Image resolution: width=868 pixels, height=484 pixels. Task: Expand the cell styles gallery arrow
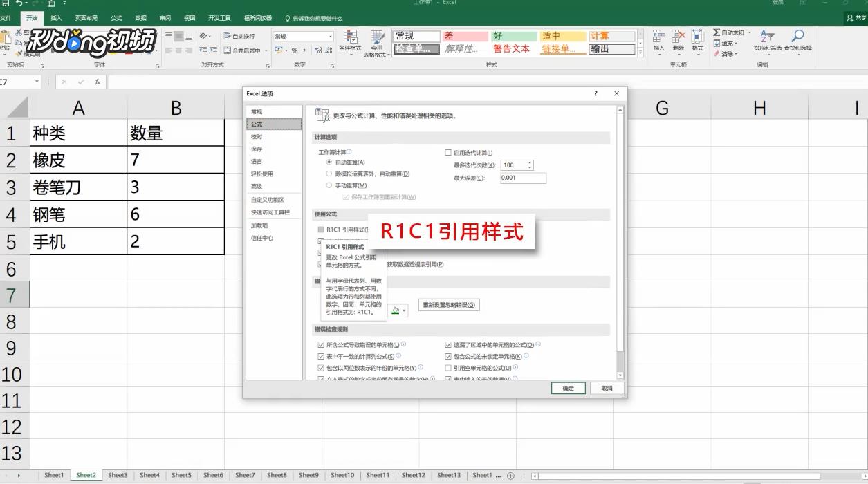point(640,53)
